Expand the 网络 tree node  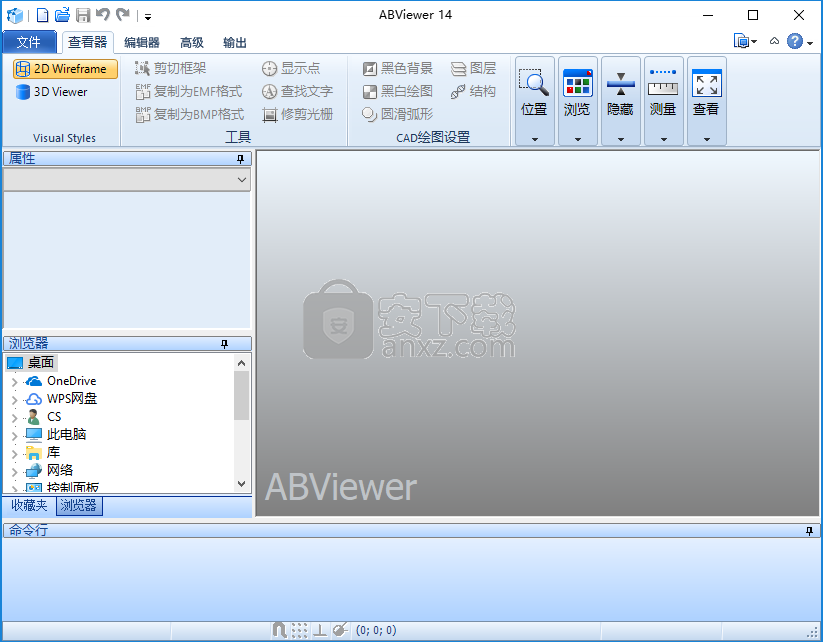point(15,471)
